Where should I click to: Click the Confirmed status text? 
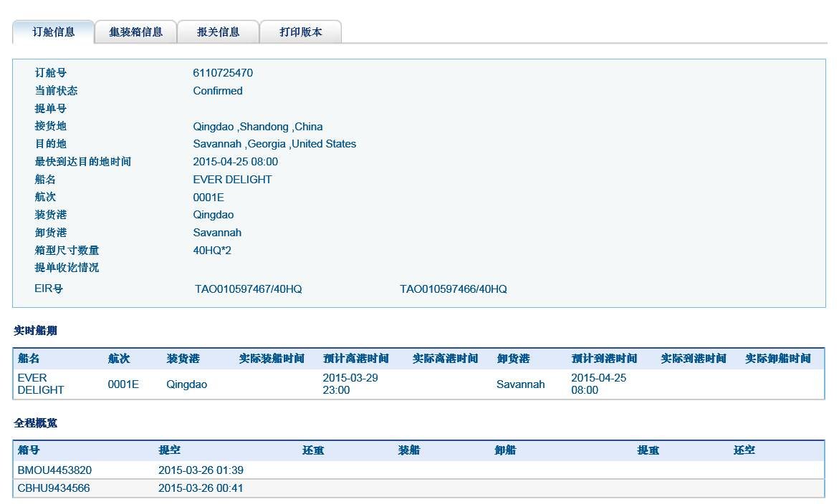217,90
